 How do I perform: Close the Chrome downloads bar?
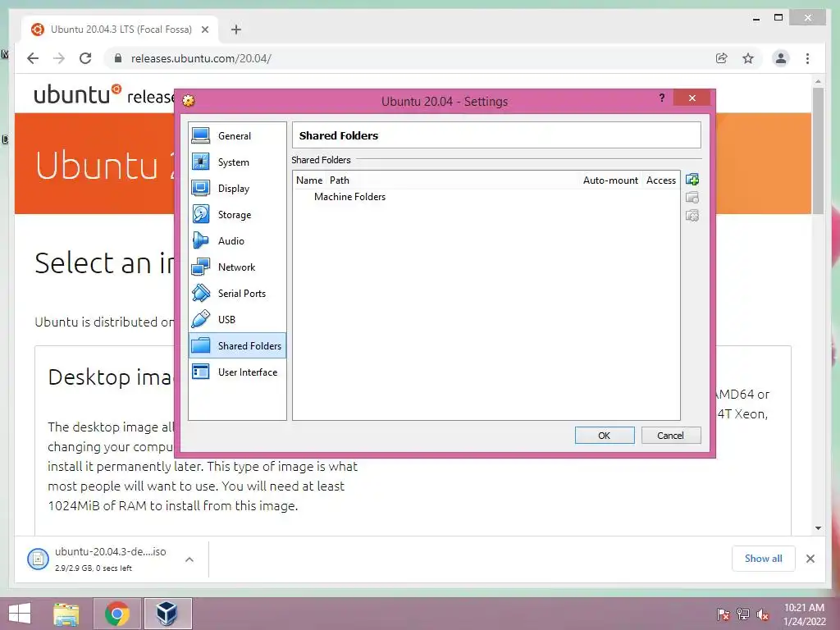click(x=810, y=559)
